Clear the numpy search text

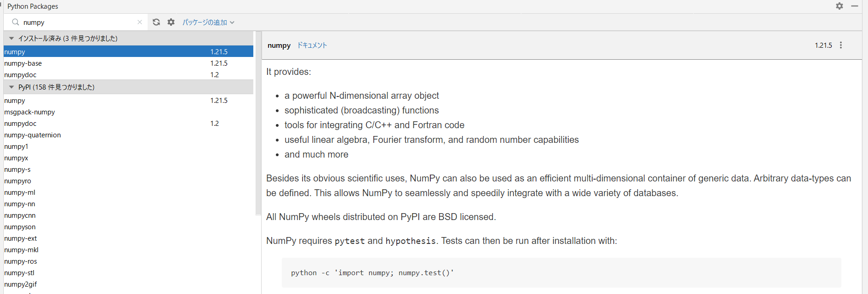[x=140, y=22]
